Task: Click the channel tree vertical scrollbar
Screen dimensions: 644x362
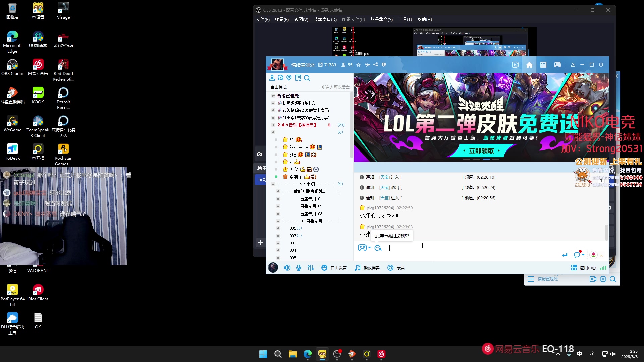Action: pos(351,125)
